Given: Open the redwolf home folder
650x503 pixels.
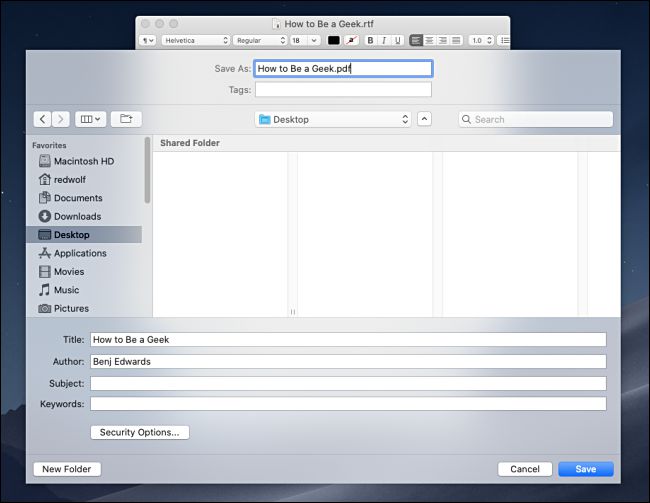Looking at the screenshot, I should coord(84,180).
